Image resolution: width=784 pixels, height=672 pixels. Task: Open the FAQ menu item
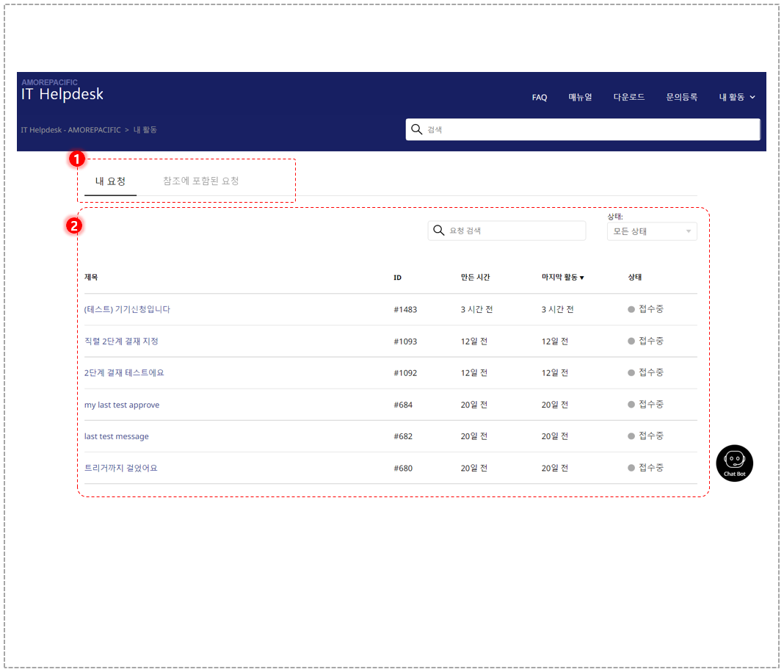coord(539,97)
